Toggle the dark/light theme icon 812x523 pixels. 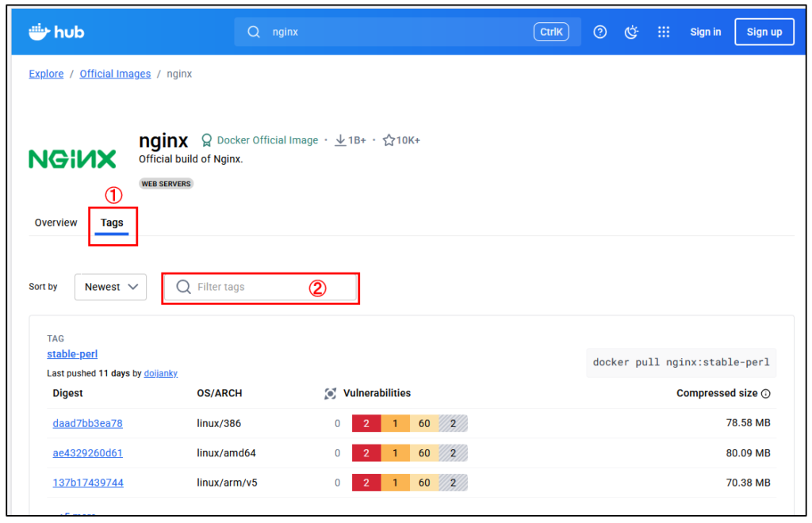tap(632, 32)
